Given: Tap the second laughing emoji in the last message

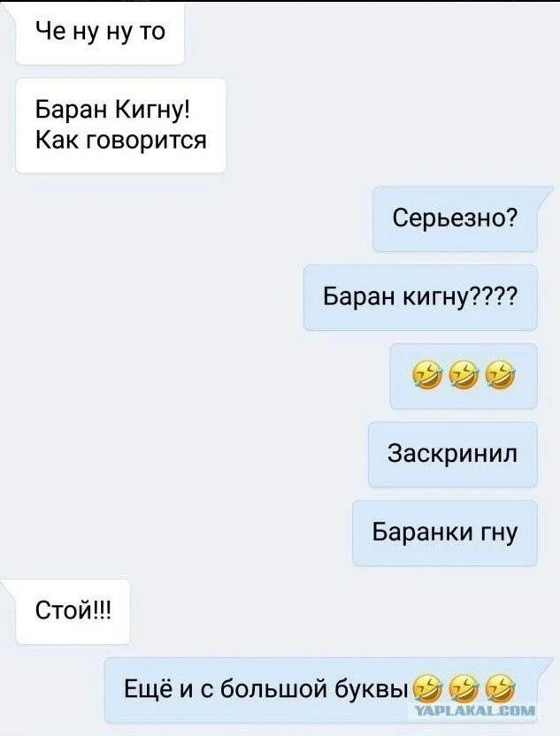Looking at the screenshot, I should pyautogui.click(x=464, y=689).
